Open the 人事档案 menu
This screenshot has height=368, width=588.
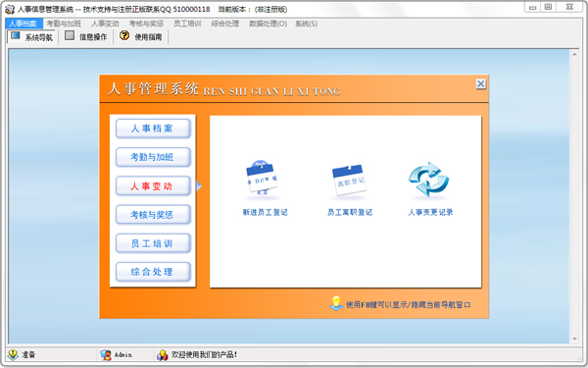(24, 24)
